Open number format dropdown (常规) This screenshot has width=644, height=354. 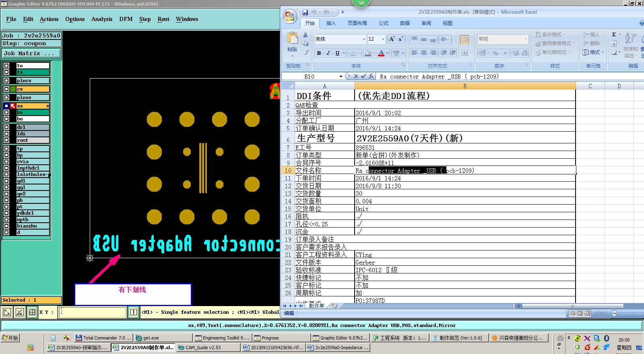[526, 39]
